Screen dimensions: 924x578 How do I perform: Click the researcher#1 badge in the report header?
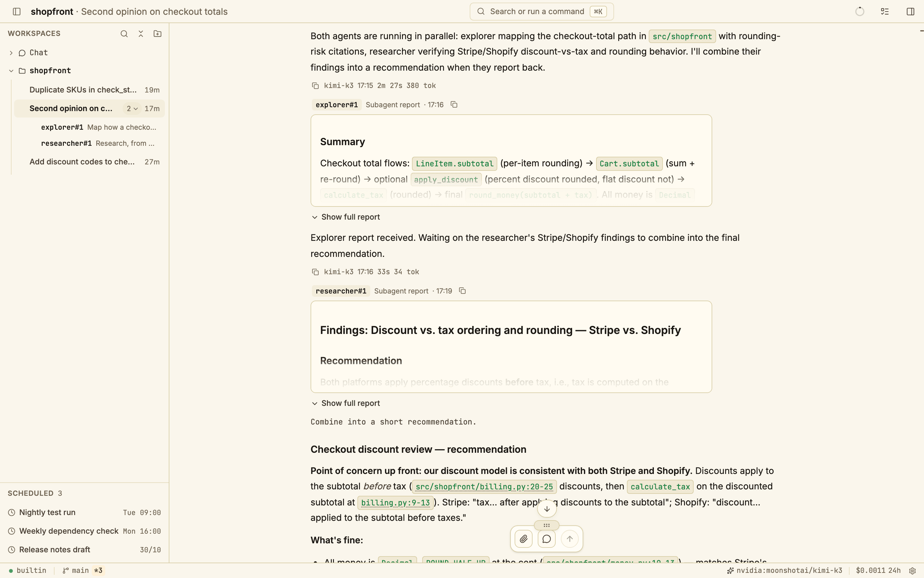point(341,291)
